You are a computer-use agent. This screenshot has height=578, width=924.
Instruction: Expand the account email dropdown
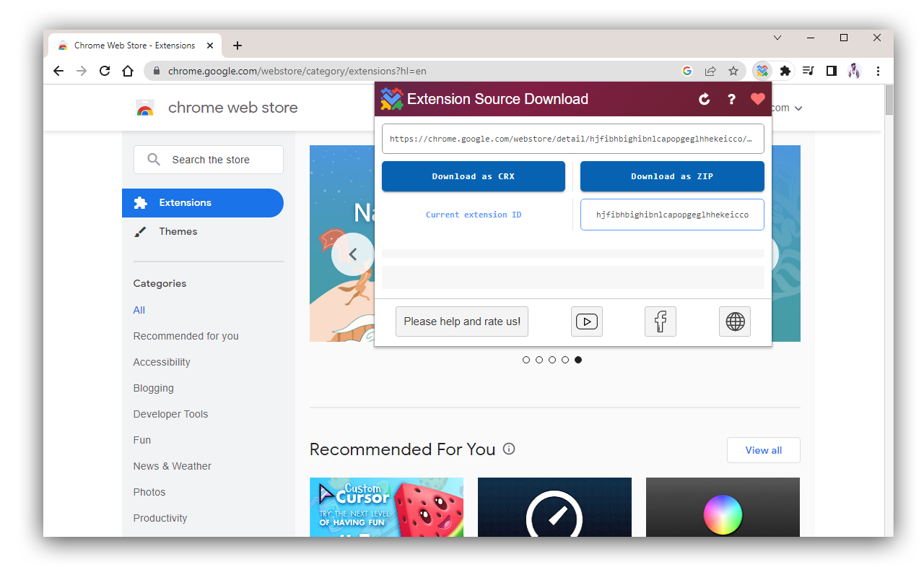[x=798, y=108]
